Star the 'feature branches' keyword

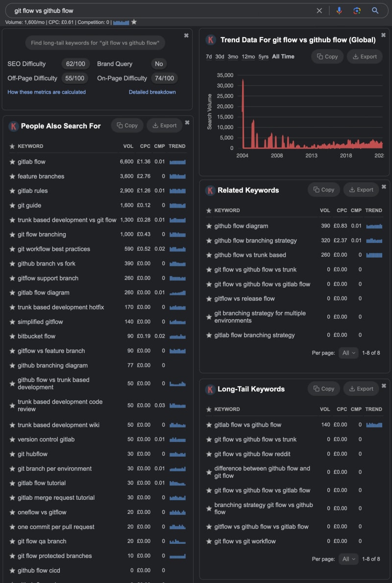point(12,176)
